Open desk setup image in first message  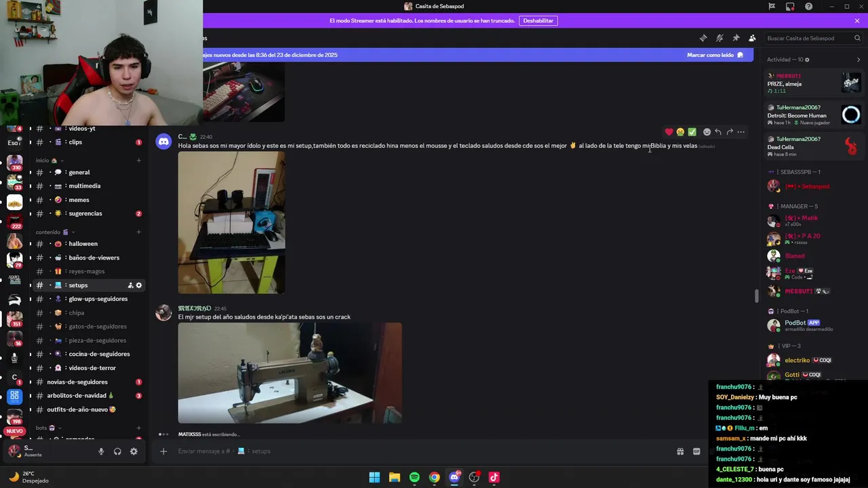coord(231,222)
